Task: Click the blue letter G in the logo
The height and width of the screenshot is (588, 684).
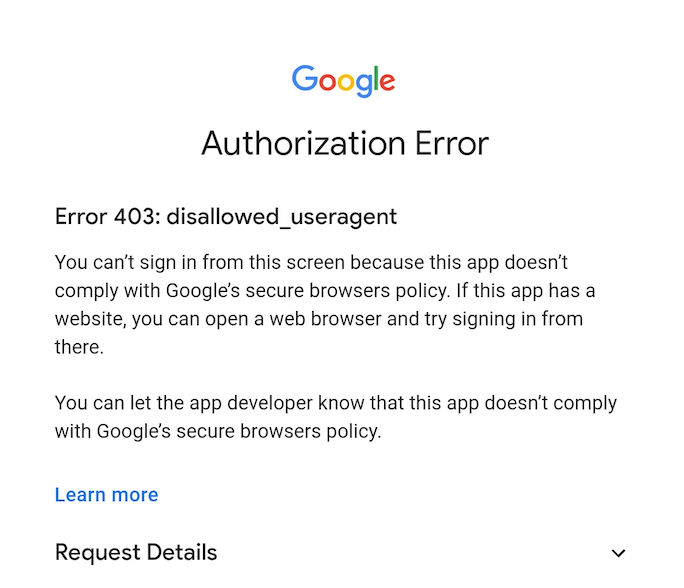Action: click(x=304, y=79)
